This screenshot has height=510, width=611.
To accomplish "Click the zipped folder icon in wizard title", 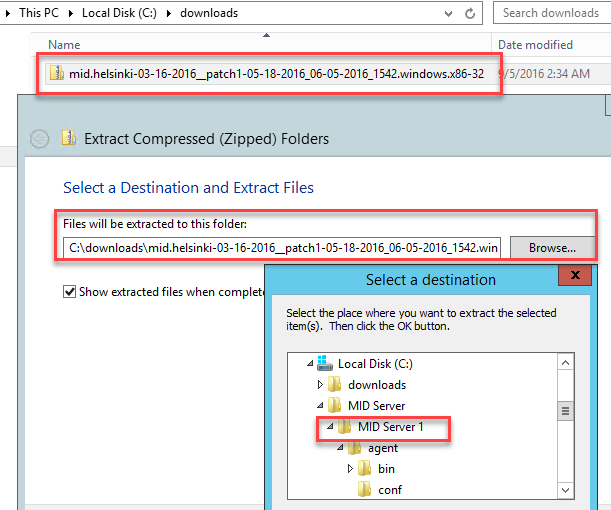I will click(x=69, y=138).
